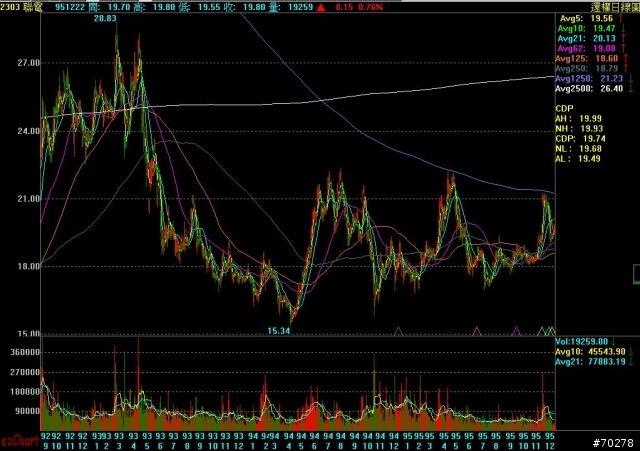This screenshot has height=451, width=640.
Task: Click the stock code 2303 聯電 in the header
Action: click(21, 7)
